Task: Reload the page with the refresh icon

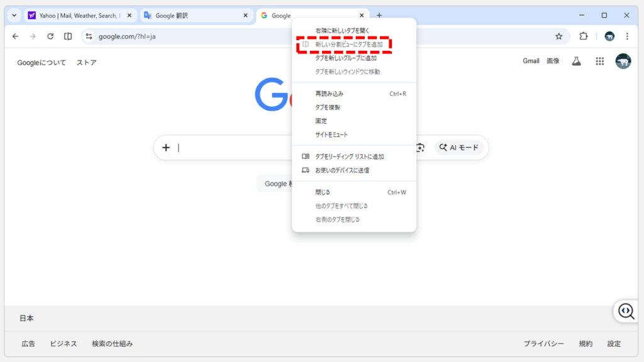Action: click(x=50, y=37)
